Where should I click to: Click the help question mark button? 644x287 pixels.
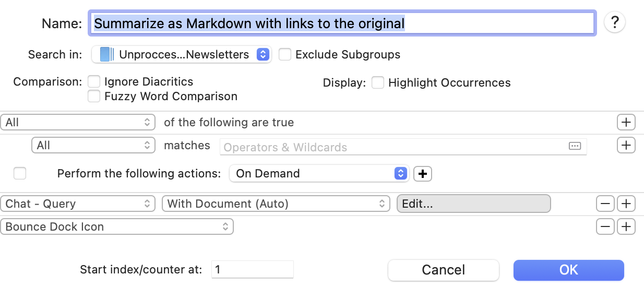pos(615,22)
